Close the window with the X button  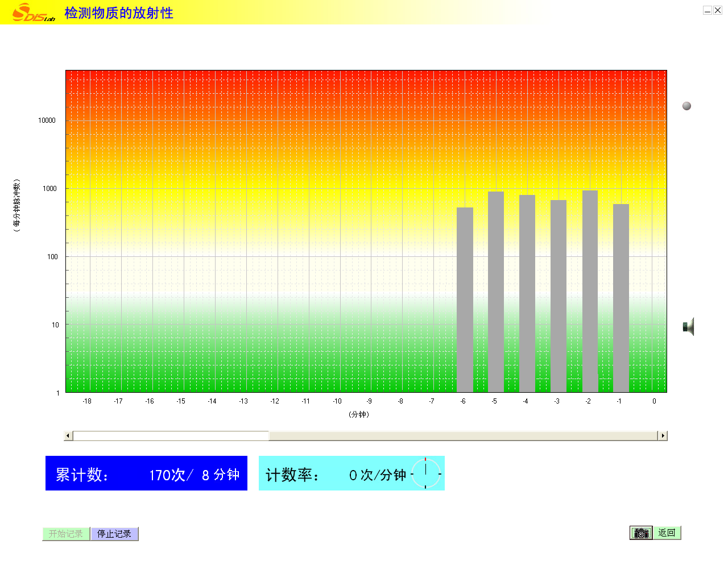pyautogui.click(x=718, y=10)
